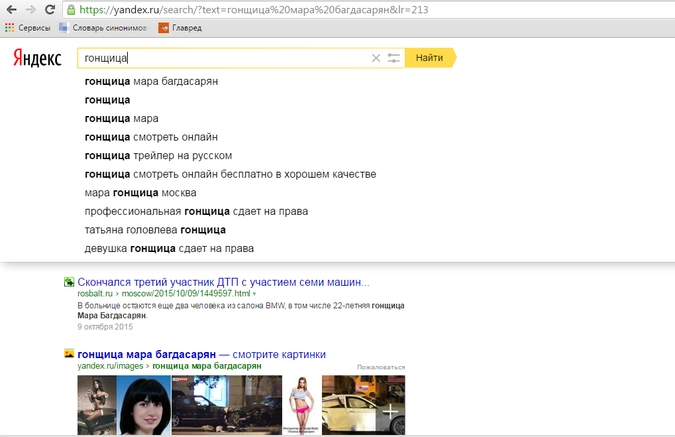Choose suggestion 'гонщица трейлер на русском'
The height and width of the screenshot is (437, 675).
point(158,155)
